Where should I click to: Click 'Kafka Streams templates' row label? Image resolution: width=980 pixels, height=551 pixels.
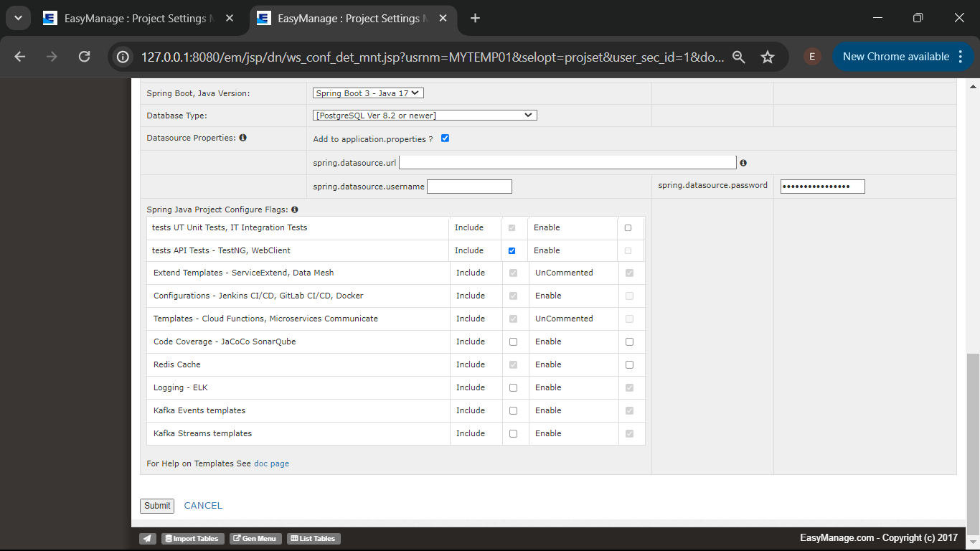point(202,433)
